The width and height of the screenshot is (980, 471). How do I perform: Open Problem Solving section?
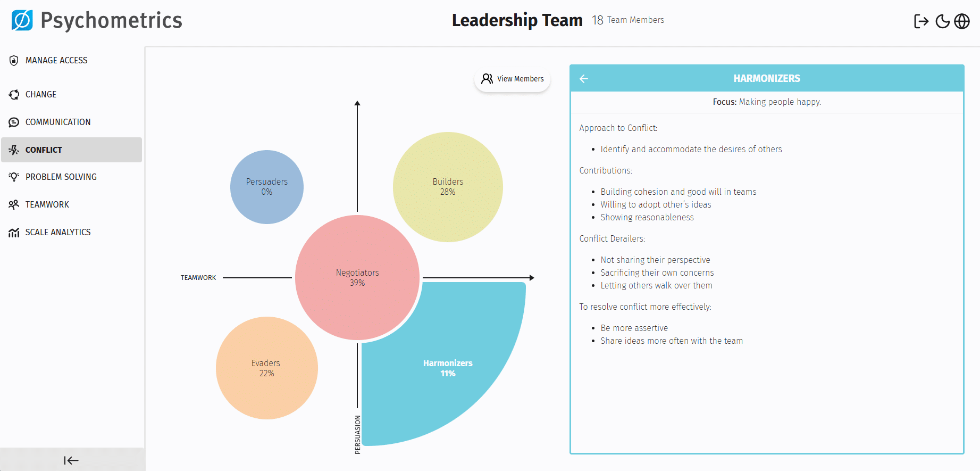pyautogui.click(x=61, y=177)
